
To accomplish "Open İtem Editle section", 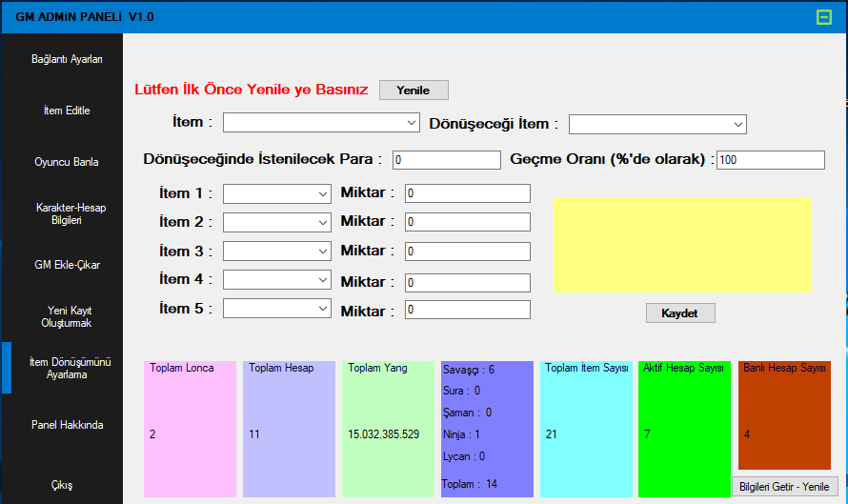I will 67,111.
